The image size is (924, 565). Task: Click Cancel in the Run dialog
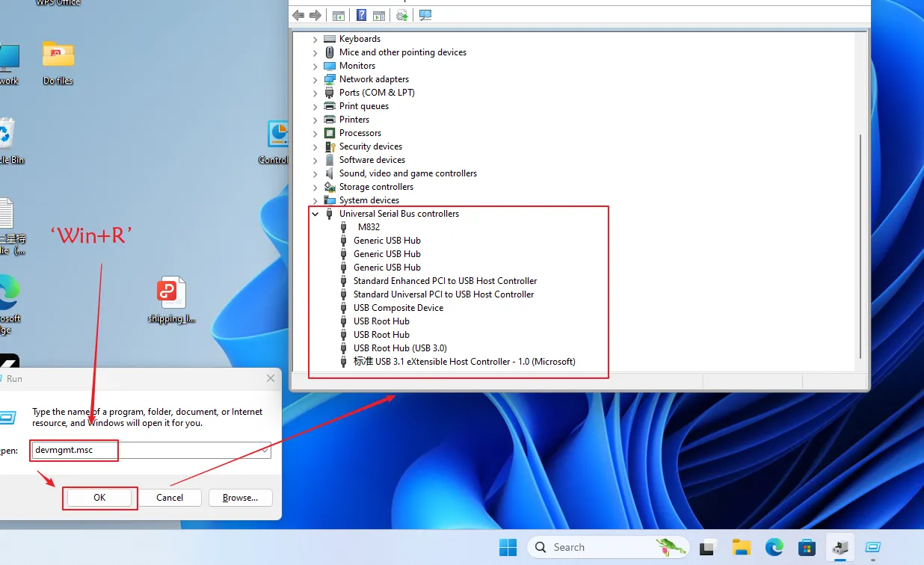click(170, 498)
